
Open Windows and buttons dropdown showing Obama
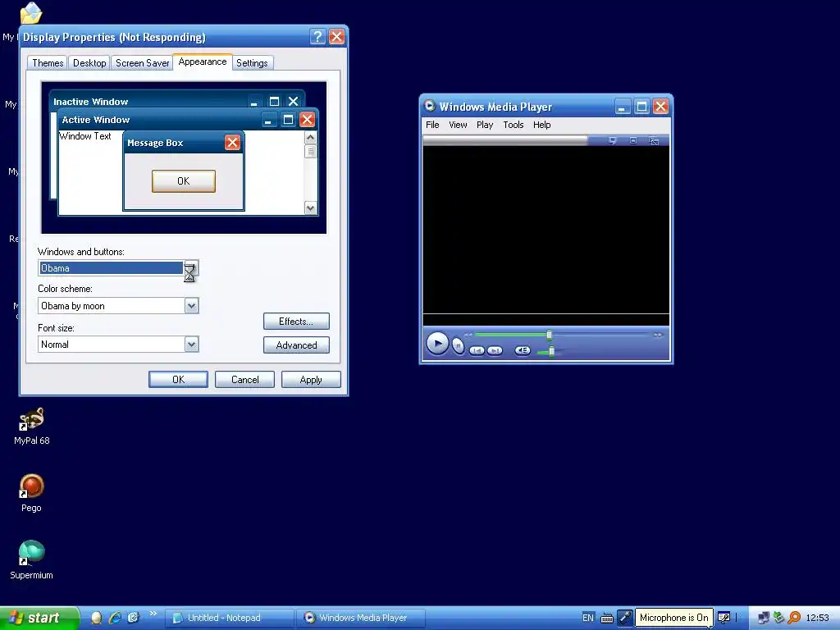coord(118,268)
